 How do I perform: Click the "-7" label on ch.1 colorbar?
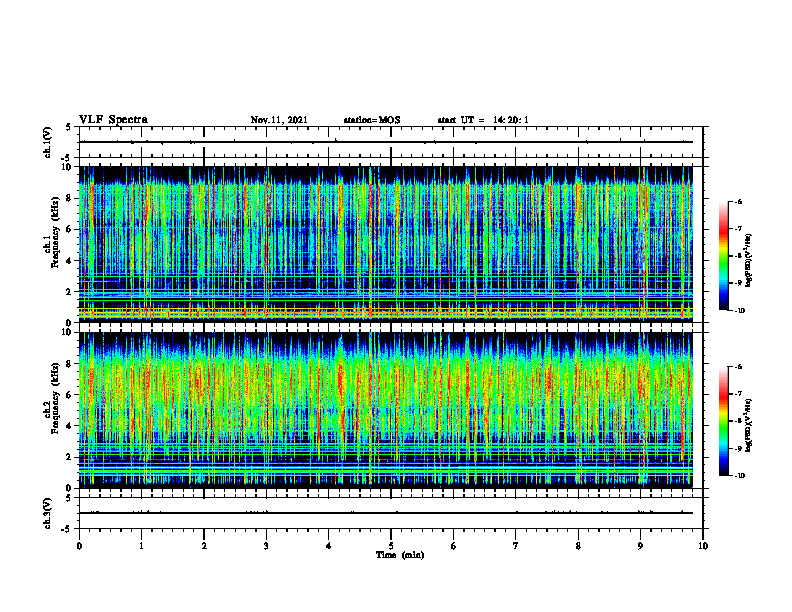pyautogui.click(x=738, y=229)
